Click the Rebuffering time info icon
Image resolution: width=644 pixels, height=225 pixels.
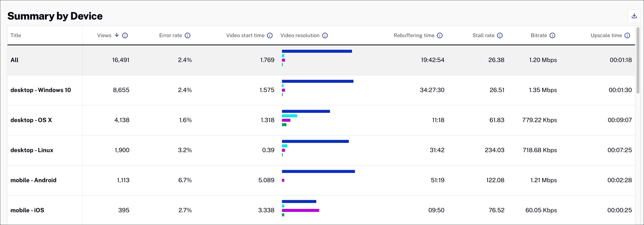(440, 36)
